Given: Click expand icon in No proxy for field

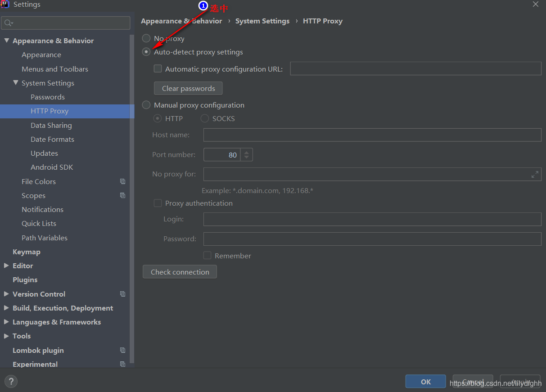Looking at the screenshot, I should click(535, 174).
